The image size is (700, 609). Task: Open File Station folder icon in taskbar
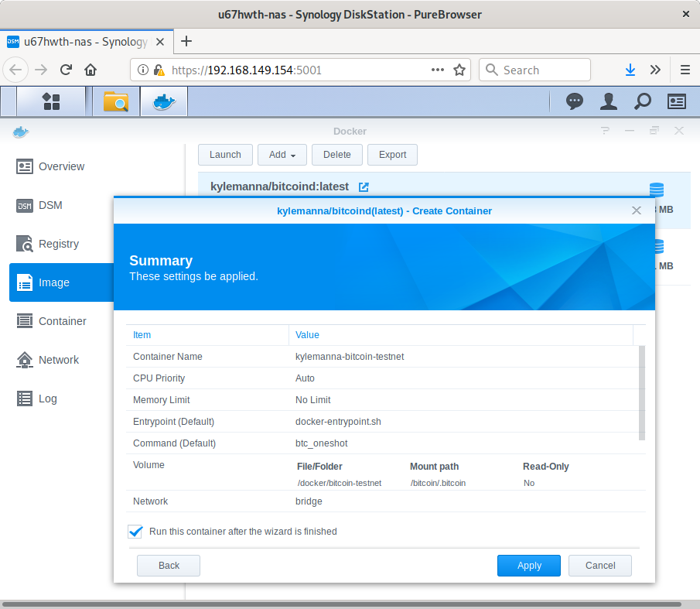115,101
